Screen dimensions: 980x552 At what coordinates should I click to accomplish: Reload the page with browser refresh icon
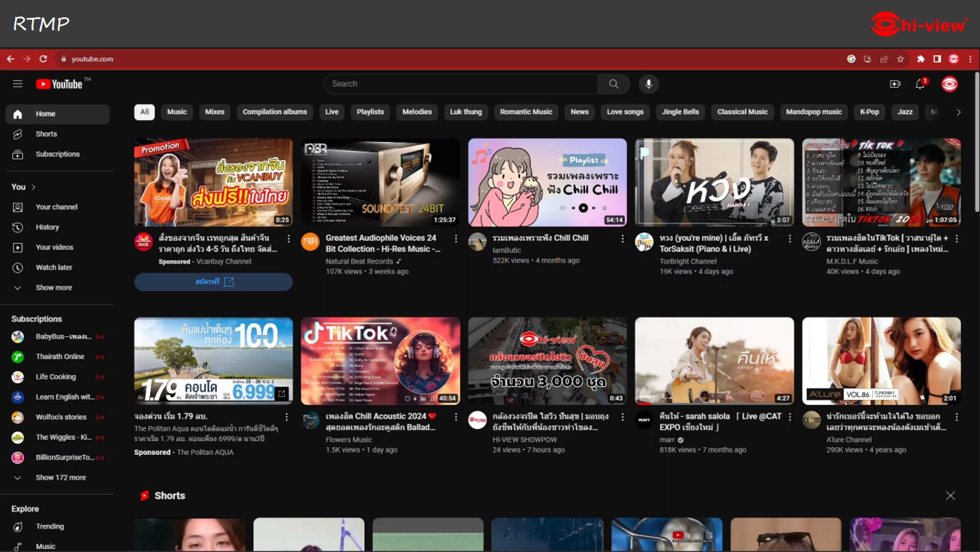(43, 59)
